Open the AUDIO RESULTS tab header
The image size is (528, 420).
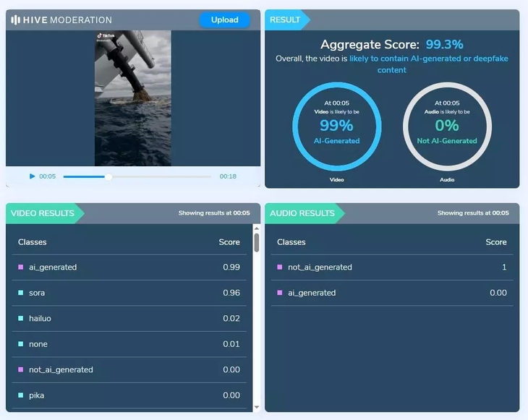(302, 213)
